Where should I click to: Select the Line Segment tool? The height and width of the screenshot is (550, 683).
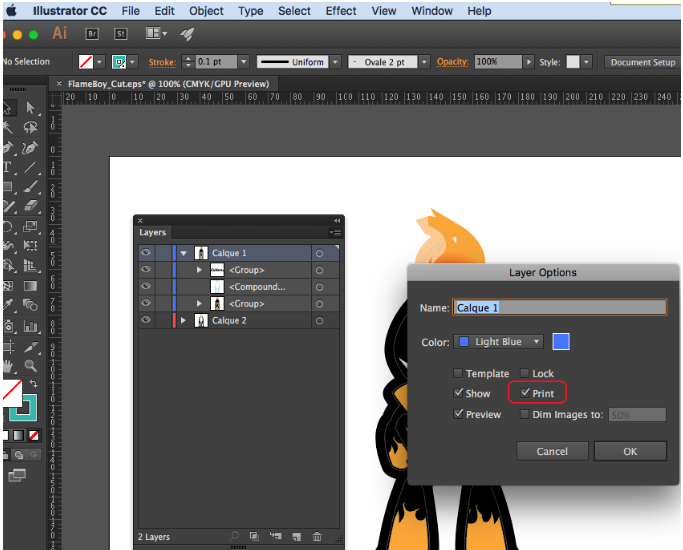(31, 167)
